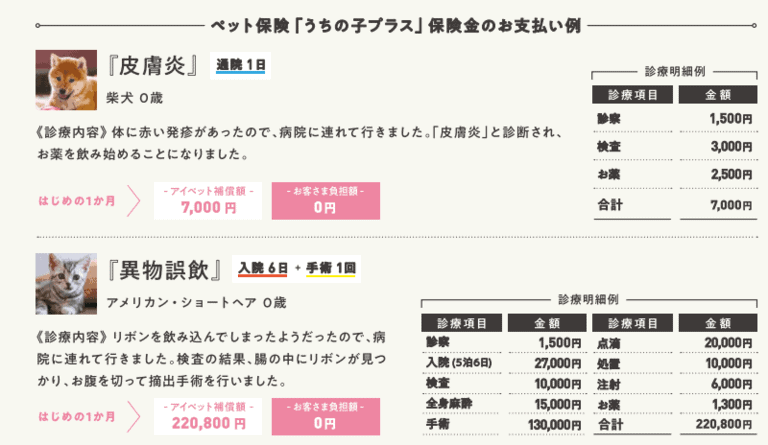
Task: Click pink お客さま負担額 box in 皮膚炎 section
Action: pos(325,201)
